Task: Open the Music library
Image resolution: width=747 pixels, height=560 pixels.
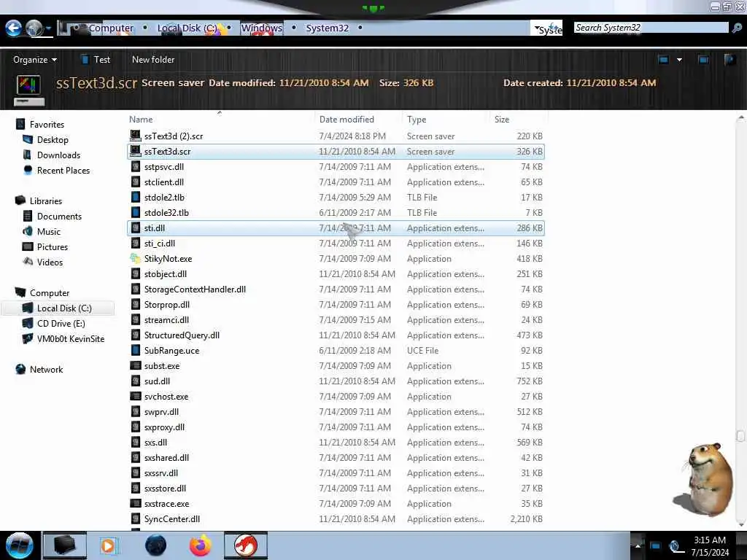Action: point(49,231)
